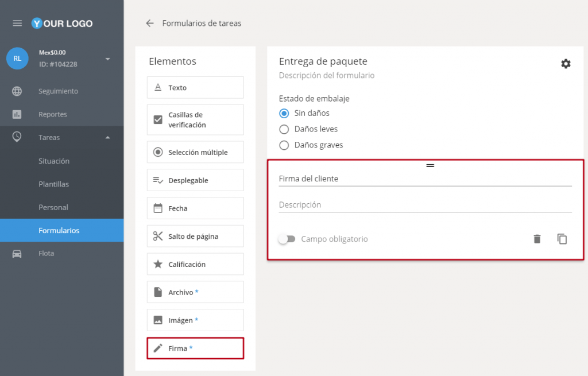Click the Seguimiento globe icon

[x=17, y=91]
